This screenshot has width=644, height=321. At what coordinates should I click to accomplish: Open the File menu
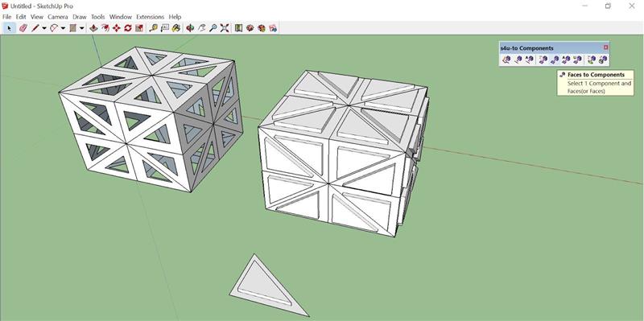[7, 17]
